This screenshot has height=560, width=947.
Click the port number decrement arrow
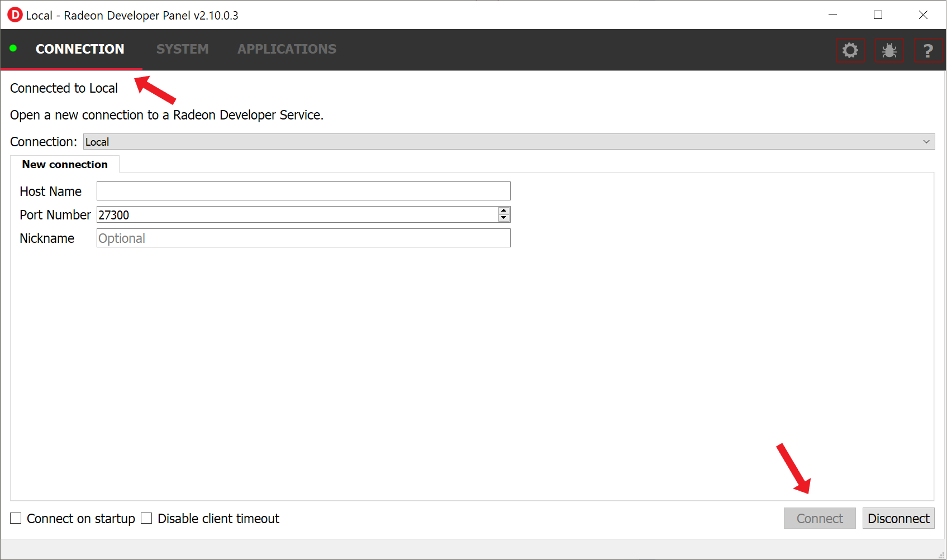[x=503, y=218]
